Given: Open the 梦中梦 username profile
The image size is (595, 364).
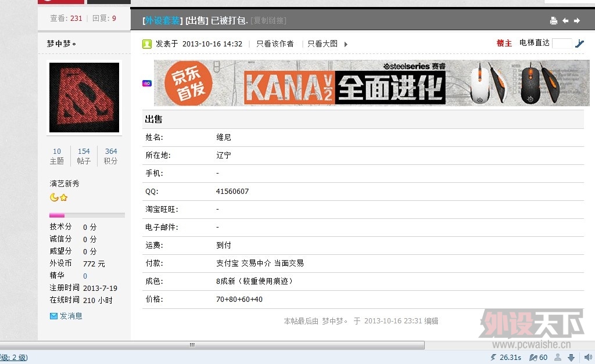Looking at the screenshot, I should [x=61, y=44].
